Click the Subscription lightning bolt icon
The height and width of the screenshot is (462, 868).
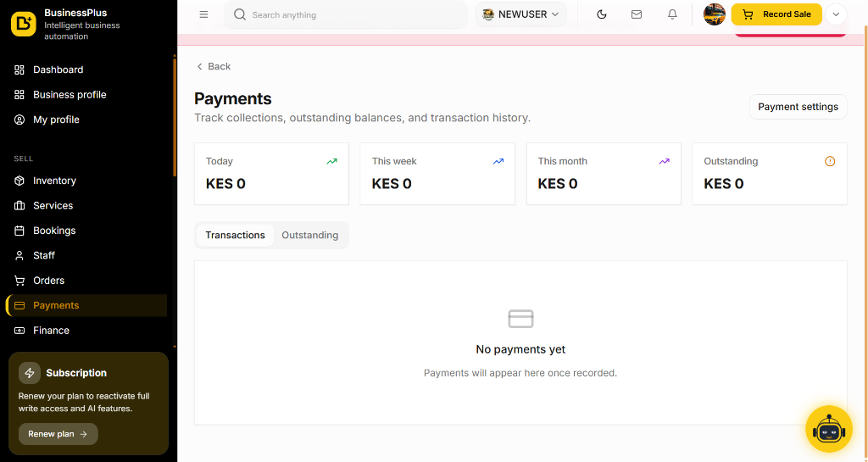[x=30, y=373]
